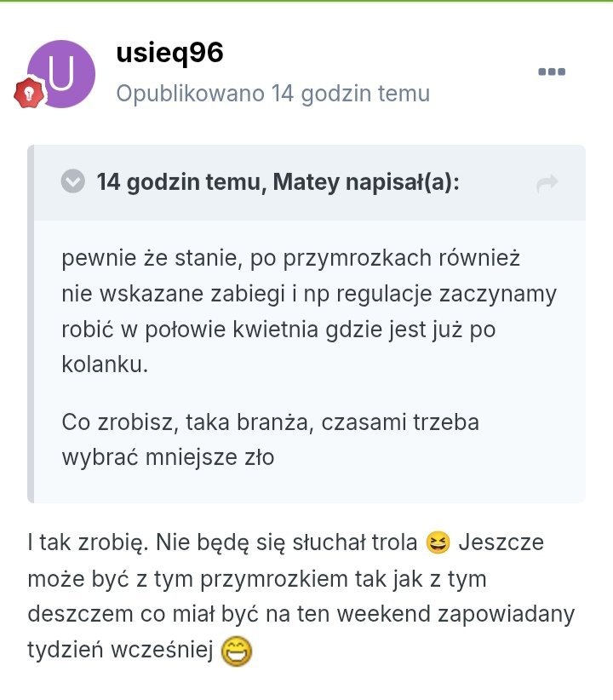613x700 pixels.
Task: Click the text "tydzień wcześniej" in the reply
Action: coord(119,651)
